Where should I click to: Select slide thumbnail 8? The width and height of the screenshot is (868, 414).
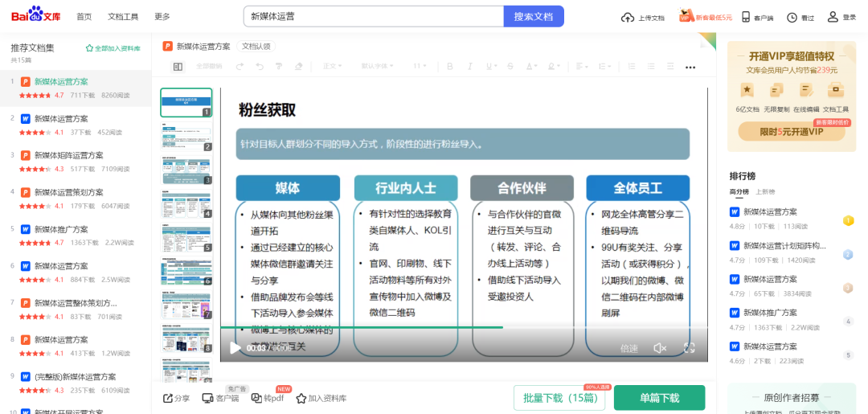coord(186,338)
